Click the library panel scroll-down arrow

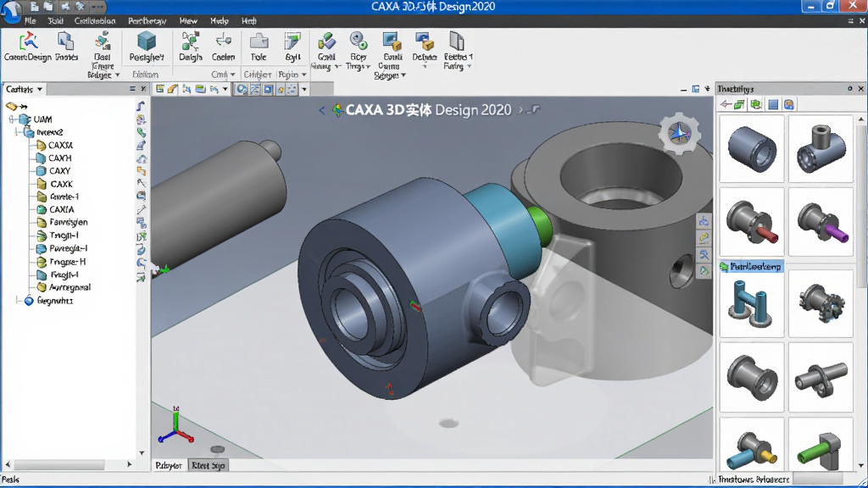tap(861, 465)
